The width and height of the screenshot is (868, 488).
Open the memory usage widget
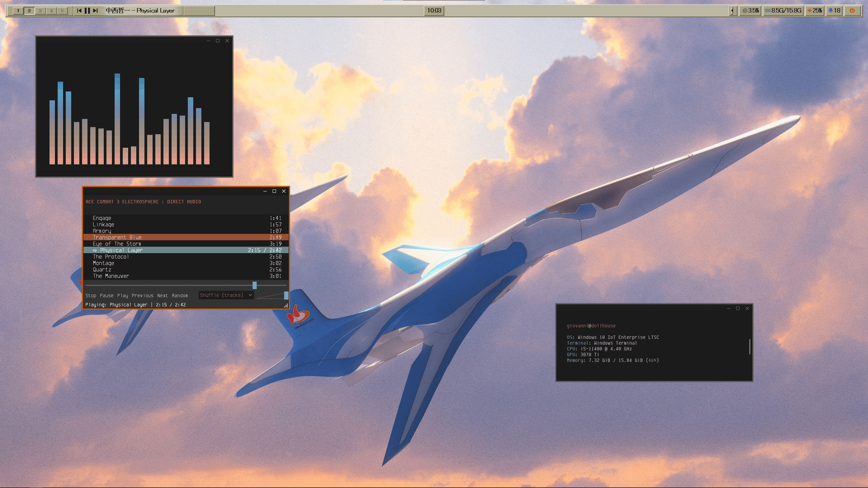(x=783, y=11)
